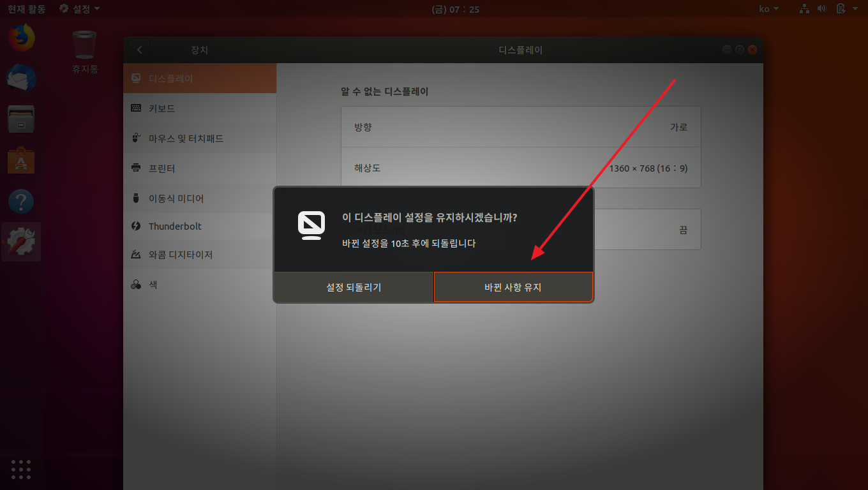Open 이동식 미디어 settings
The width and height of the screenshot is (868, 490).
(200, 198)
